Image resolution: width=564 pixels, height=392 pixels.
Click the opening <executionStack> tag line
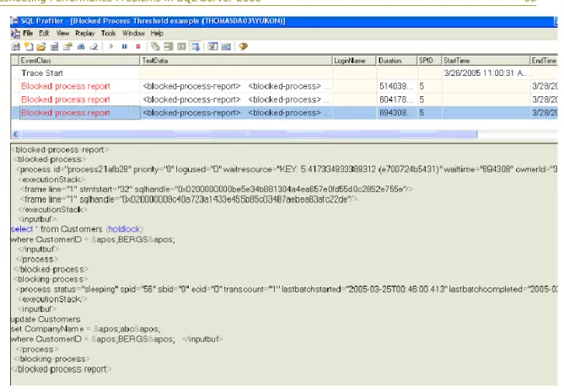click(51, 180)
